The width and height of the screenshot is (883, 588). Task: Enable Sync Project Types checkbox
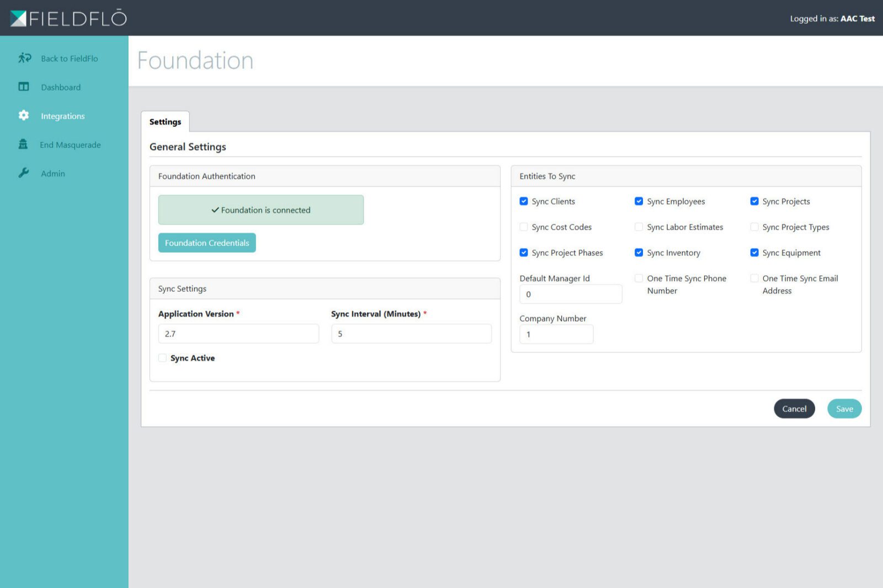pyautogui.click(x=754, y=227)
